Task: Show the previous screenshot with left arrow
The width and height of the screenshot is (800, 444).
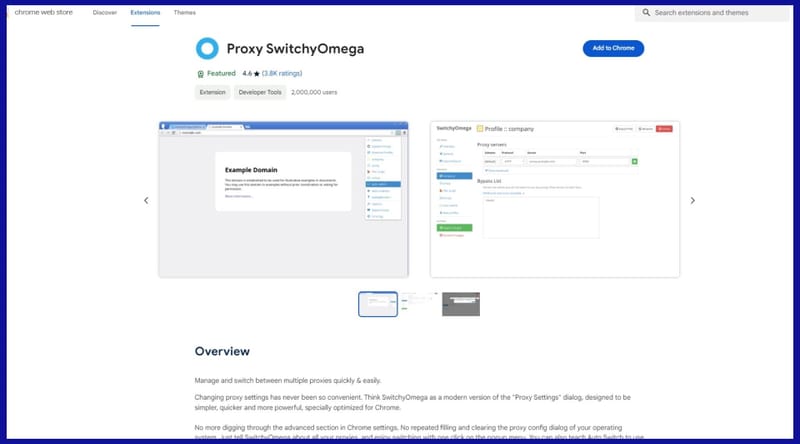Action: tap(146, 200)
